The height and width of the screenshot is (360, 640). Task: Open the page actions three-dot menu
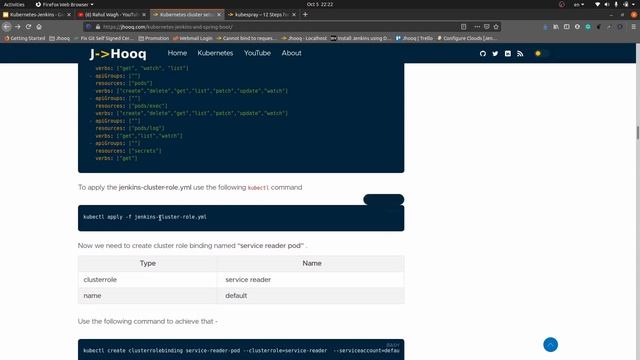[x=477, y=27]
